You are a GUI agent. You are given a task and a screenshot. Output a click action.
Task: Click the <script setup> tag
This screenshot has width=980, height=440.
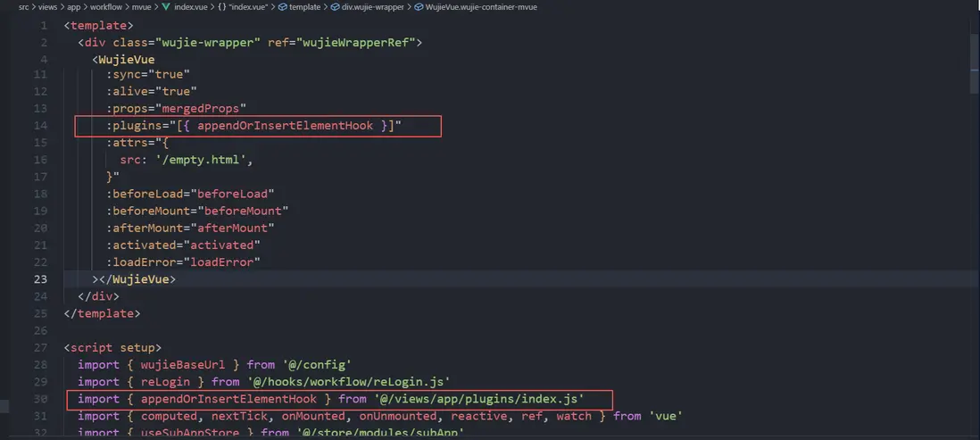pyautogui.click(x=113, y=347)
